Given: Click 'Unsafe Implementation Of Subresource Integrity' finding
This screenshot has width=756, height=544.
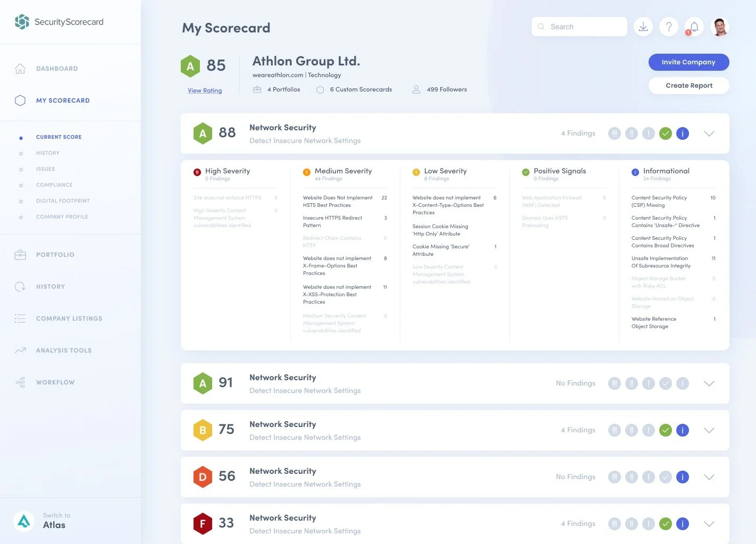Looking at the screenshot, I should pyautogui.click(x=661, y=262).
